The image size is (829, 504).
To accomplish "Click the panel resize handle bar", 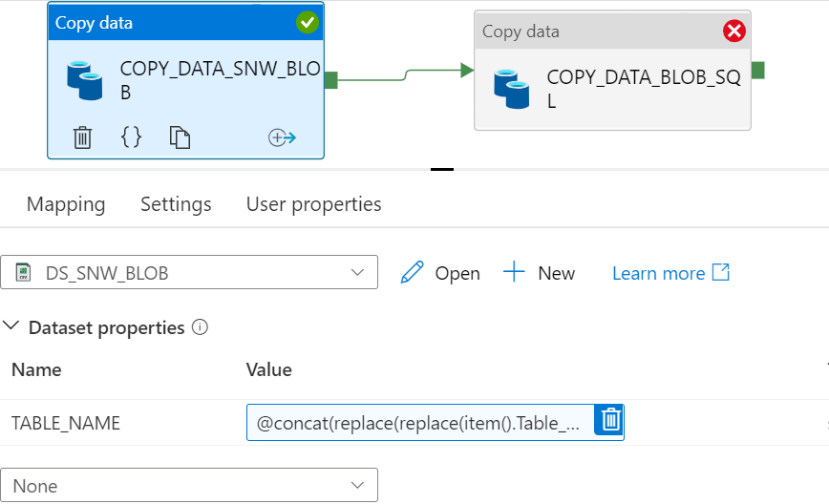I will [x=442, y=170].
